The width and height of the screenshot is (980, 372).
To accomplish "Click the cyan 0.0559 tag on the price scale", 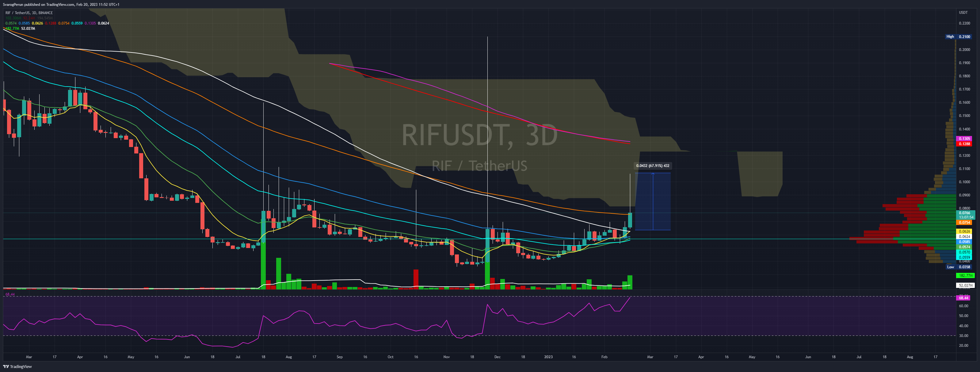I will pos(964,258).
